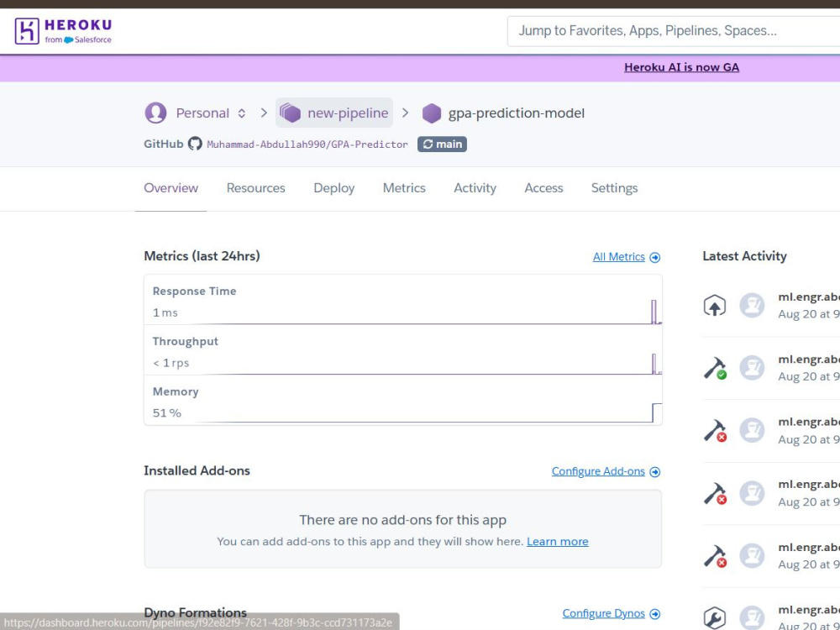Image resolution: width=840 pixels, height=630 pixels.
Task: Click the Learn more add-ons link
Action: tap(557, 542)
